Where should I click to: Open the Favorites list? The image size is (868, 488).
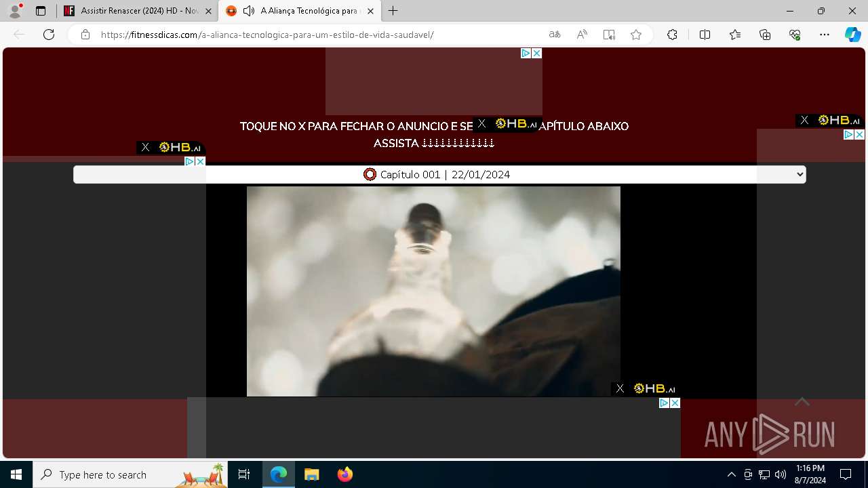[735, 35]
